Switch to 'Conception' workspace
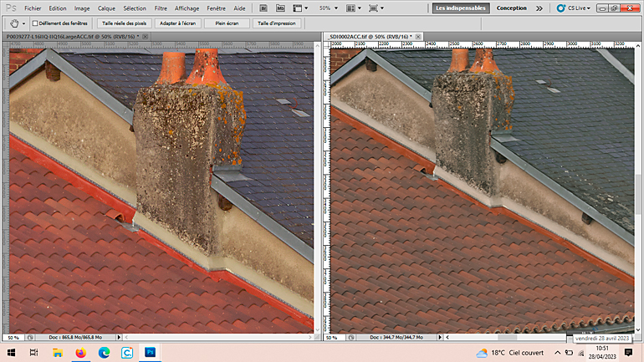The width and height of the screenshot is (644, 362). [x=511, y=8]
